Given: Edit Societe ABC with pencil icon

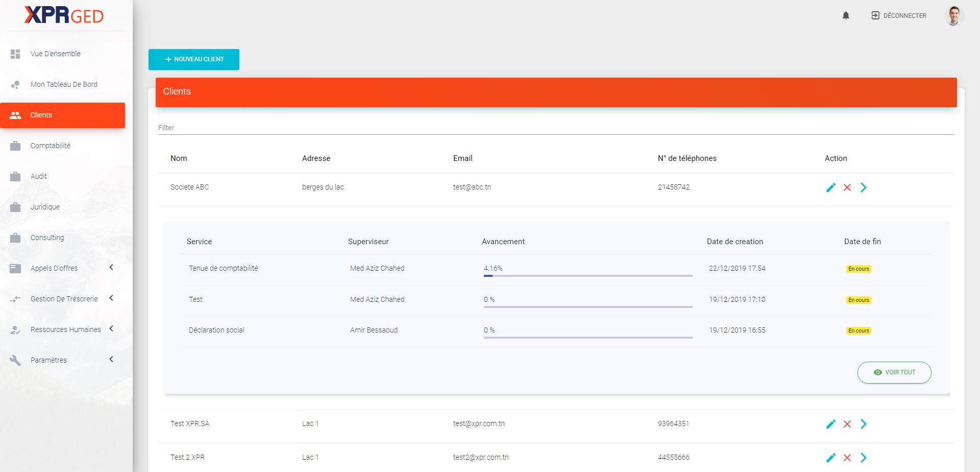Looking at the screenshot, I should point(831,187).
